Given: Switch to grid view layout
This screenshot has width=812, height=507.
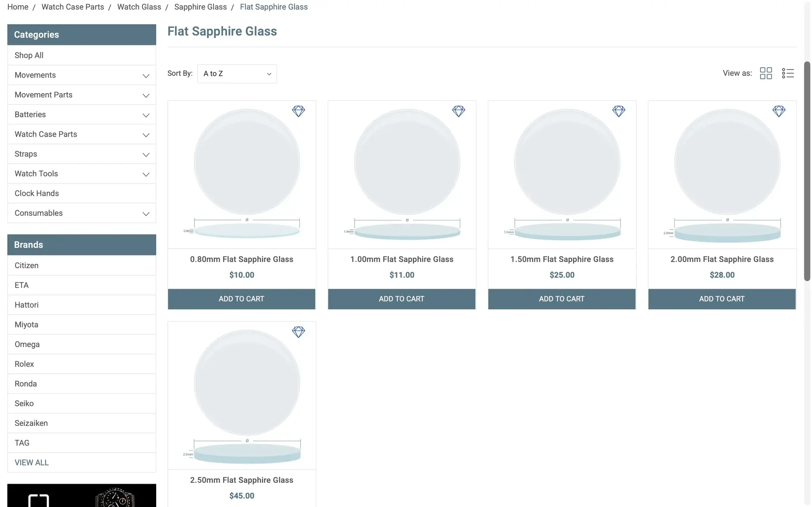Looking at the screenshot, I should click(x=766, y=73).
